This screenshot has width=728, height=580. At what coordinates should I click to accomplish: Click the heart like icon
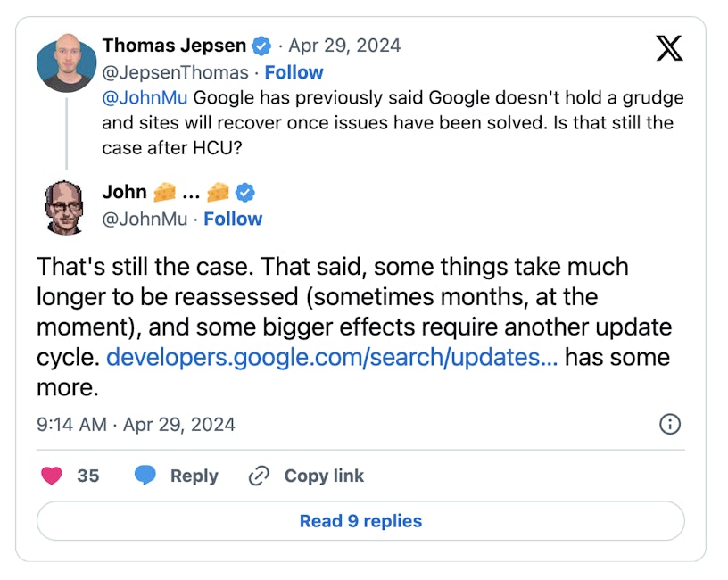(53, 476)
